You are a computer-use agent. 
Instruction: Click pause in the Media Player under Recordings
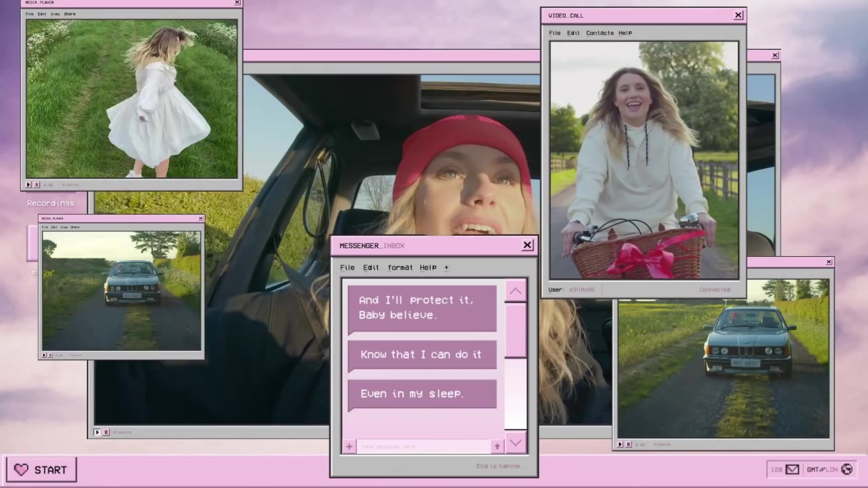point(51,354)
